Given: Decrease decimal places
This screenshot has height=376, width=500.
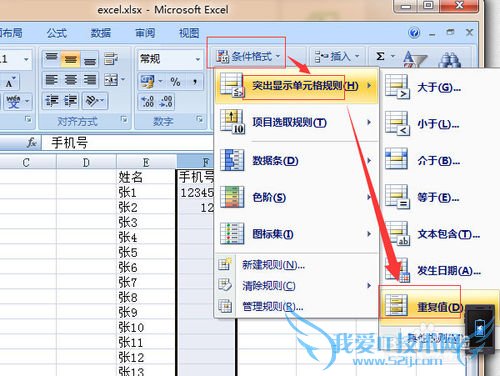Looking at the screenshot, I should coord(166,102).
